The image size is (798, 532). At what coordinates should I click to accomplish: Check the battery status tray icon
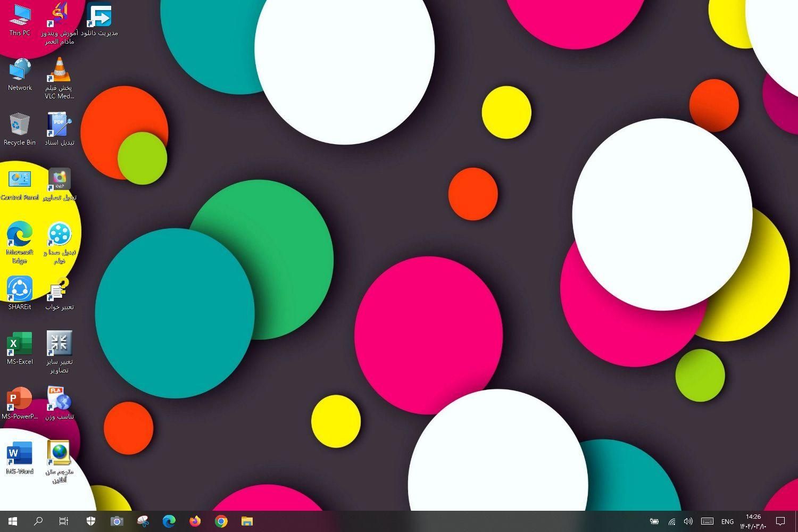pyautogui.click(x=654, y=522)
